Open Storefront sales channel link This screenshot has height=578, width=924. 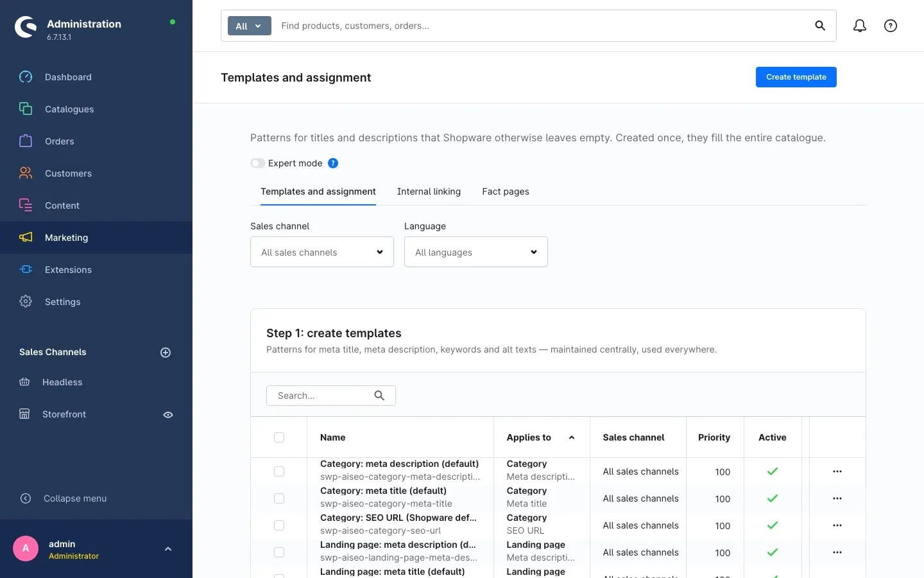64,414
